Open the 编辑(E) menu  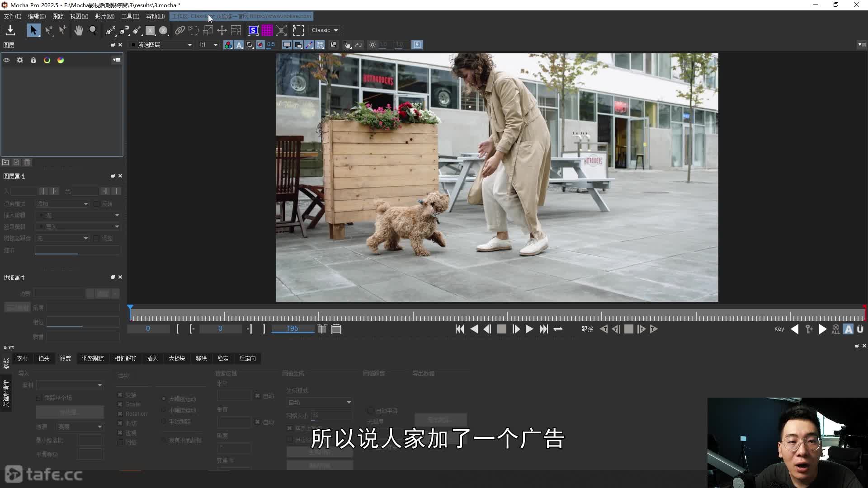click(37, 16)
